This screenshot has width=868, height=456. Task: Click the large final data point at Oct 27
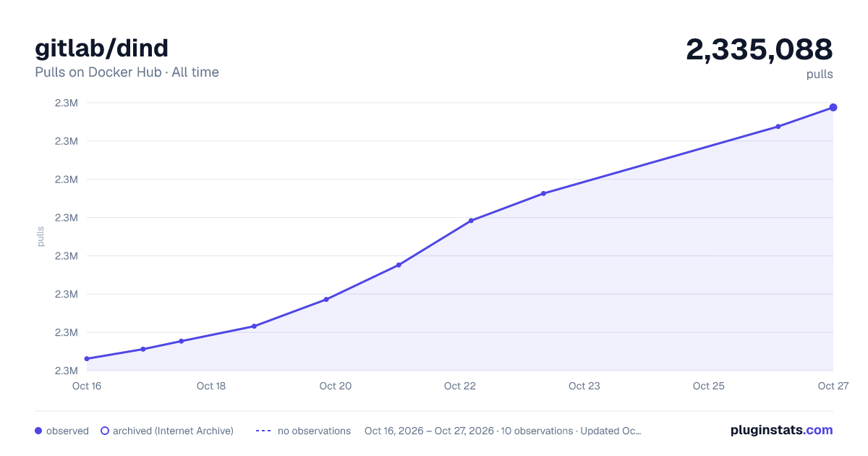coord(833,107)
